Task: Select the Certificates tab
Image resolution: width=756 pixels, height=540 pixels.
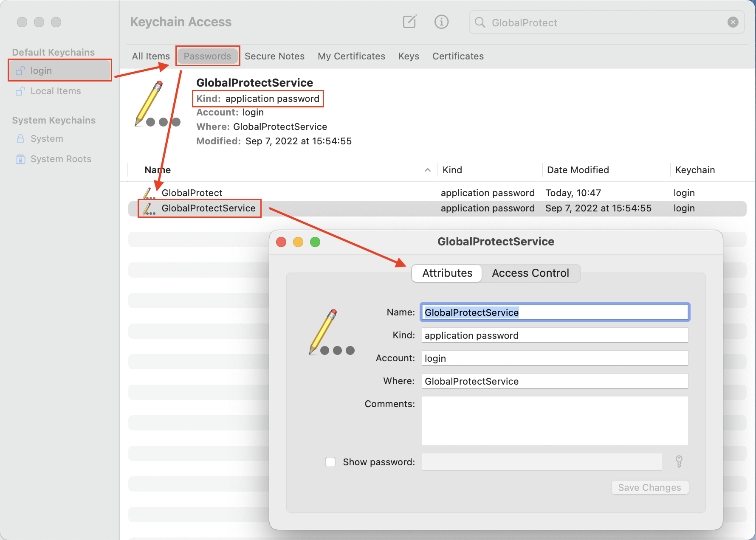Action: pos(458,56)
